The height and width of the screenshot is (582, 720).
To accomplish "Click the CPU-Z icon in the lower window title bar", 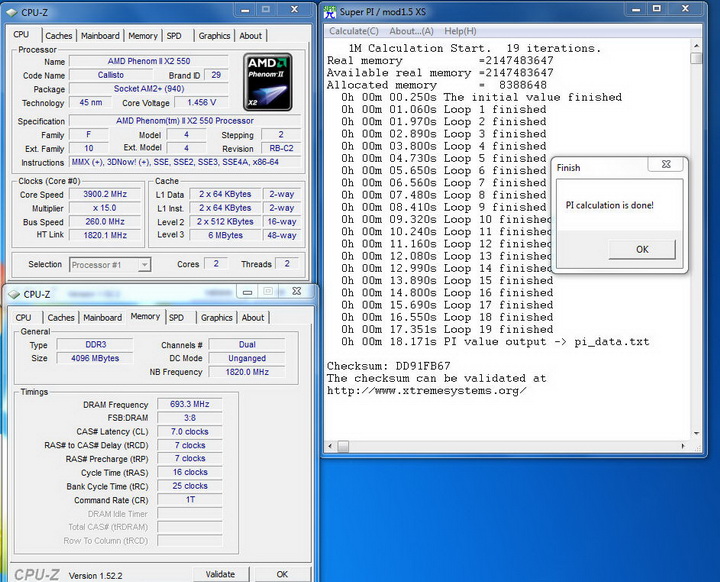I will 13,294.
